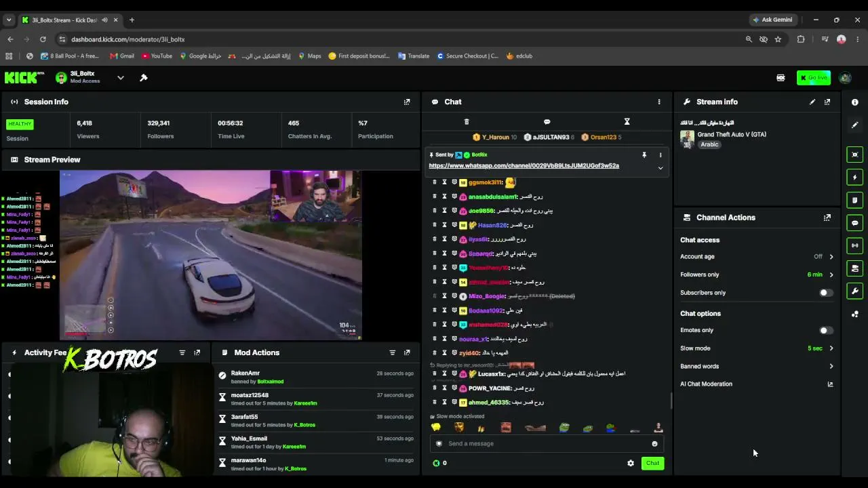868x488 pixels.
Task: Open Banned words settings
Action: (831, 367)
